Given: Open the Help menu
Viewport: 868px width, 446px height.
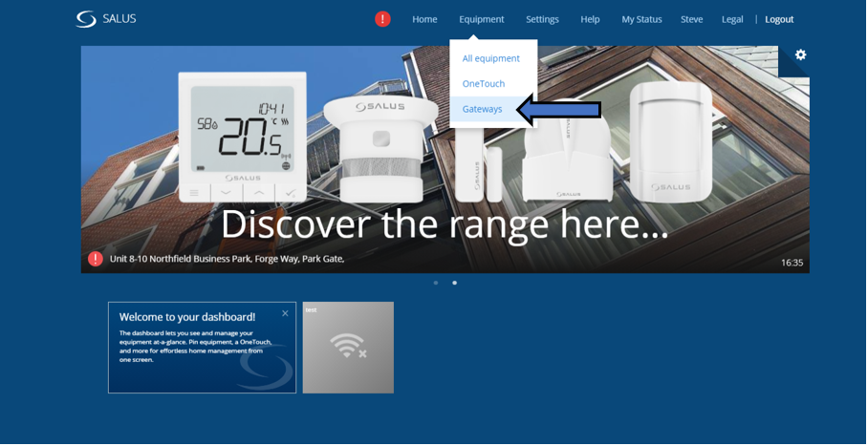Looking at the screenshot, I should [x=590, y=19].
